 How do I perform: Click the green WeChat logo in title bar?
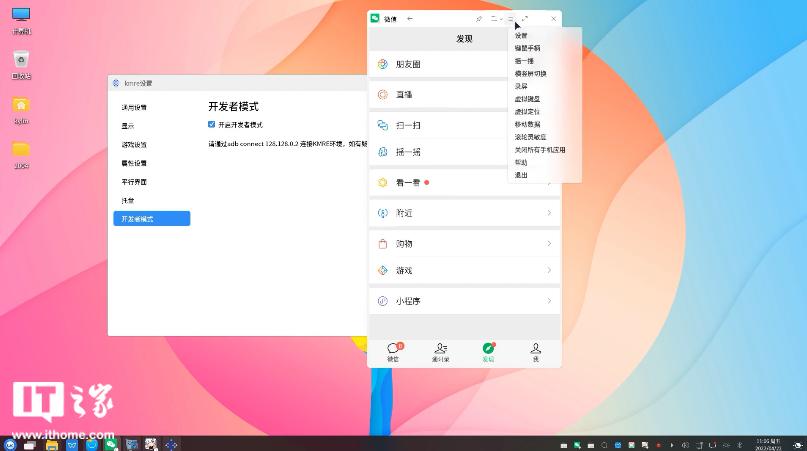(x=375, y=19)
